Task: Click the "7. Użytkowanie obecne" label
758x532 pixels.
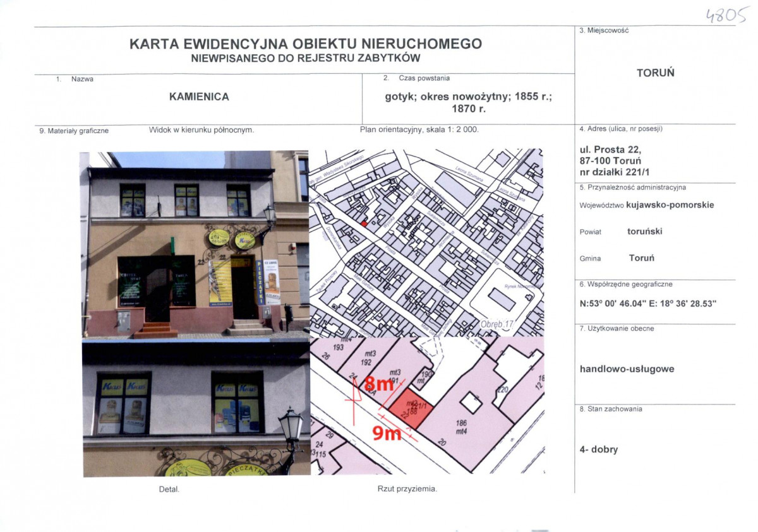Action: (617, 329)
